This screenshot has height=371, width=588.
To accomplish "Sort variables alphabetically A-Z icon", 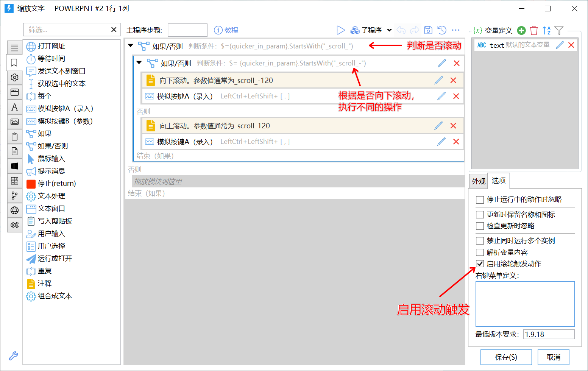I will click(546, 30).
